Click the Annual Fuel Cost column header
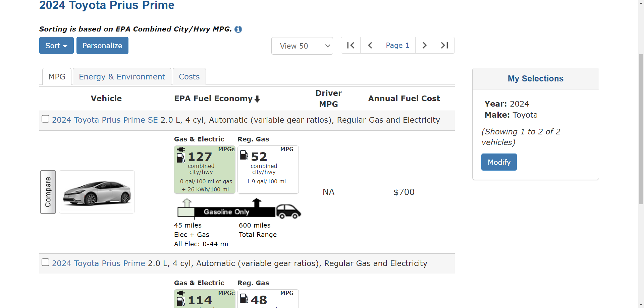Screen dimensions: 644x308 pos(404,99)
